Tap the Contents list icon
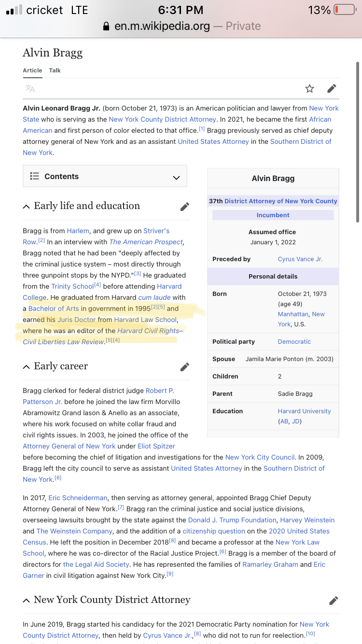This screenshot has height=644, width=362. pyautogui.click(x=34, y=176)
